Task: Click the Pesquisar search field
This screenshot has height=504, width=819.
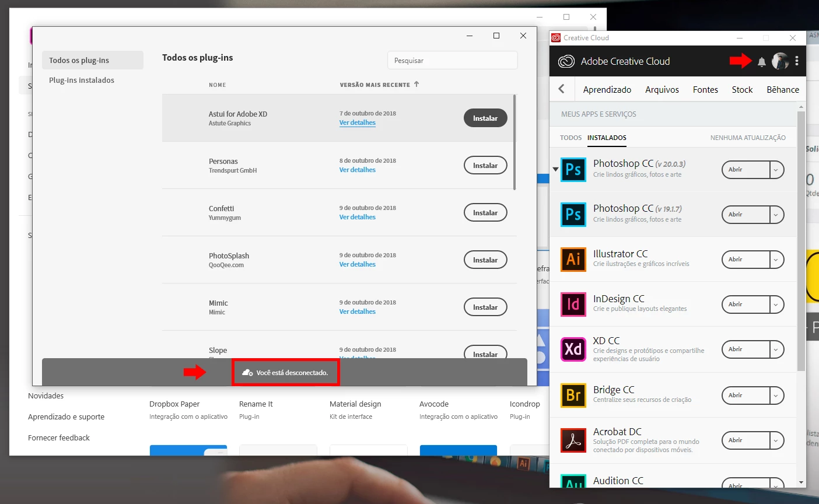Action: click(452, 60)
